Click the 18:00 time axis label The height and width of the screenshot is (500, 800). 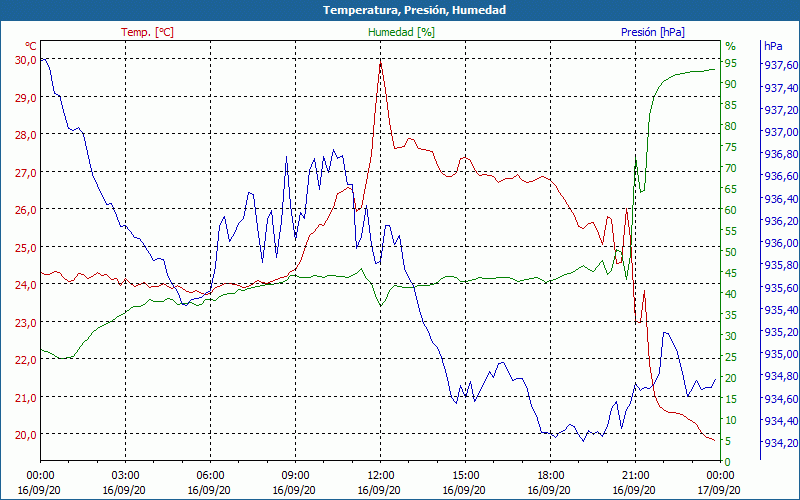[x=550, y=476]
